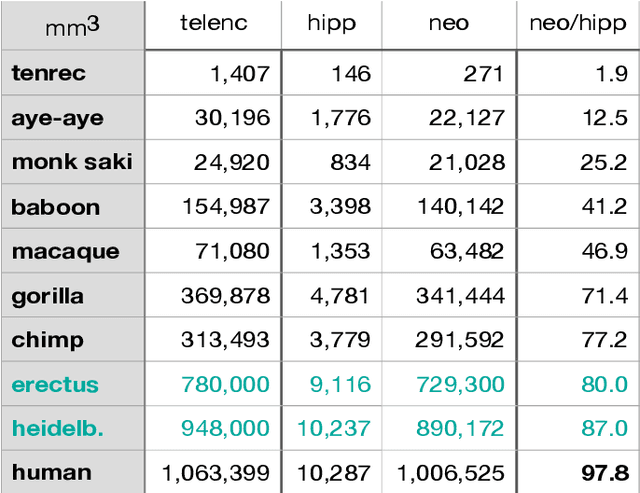
Task: Select the gorilla row label
Action: tap(48, 296)
